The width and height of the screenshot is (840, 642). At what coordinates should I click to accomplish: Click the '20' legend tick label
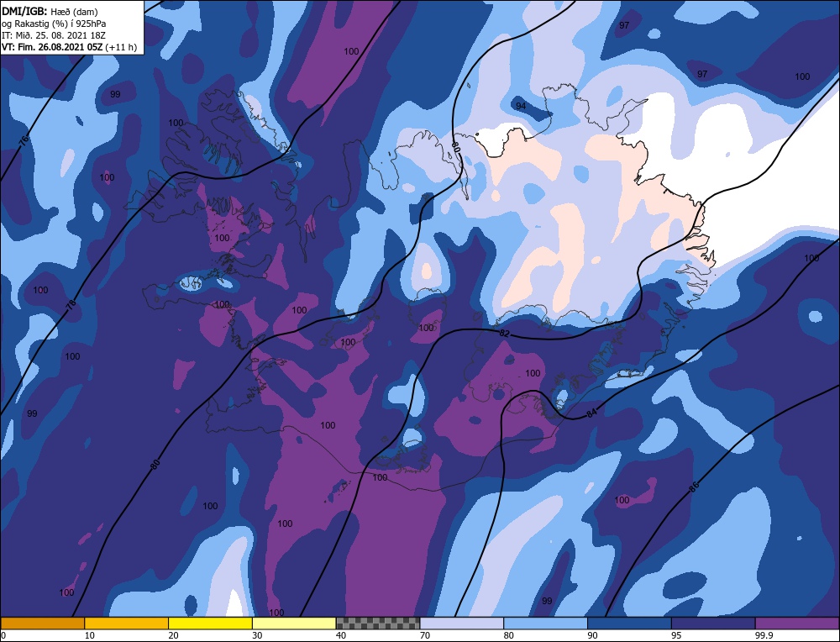tap(174, 635)
